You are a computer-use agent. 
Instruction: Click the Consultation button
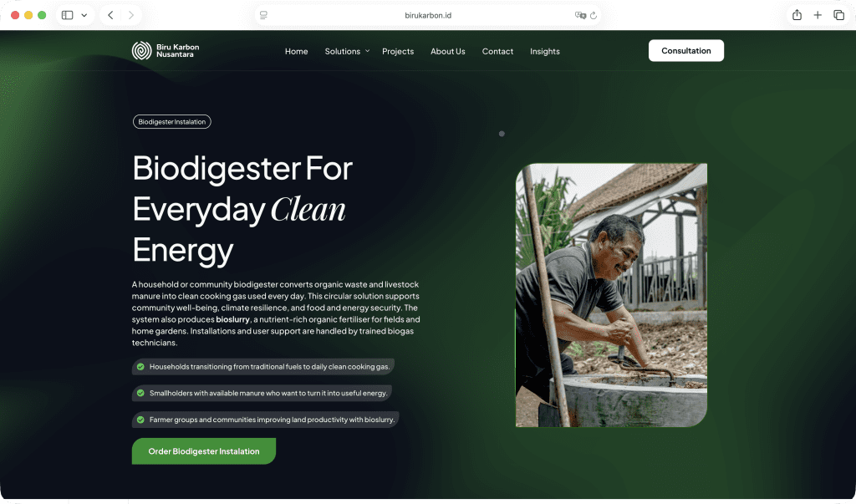click(x=686, y=51)
